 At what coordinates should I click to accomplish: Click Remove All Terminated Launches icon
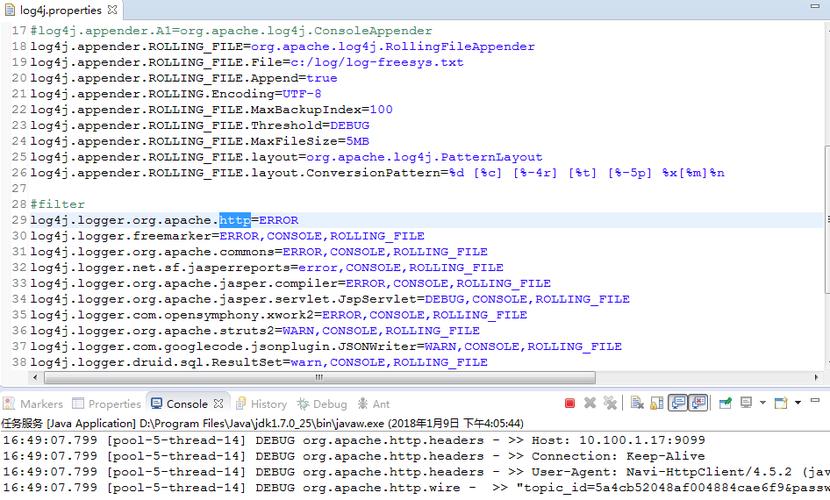(x=609, y=403)
